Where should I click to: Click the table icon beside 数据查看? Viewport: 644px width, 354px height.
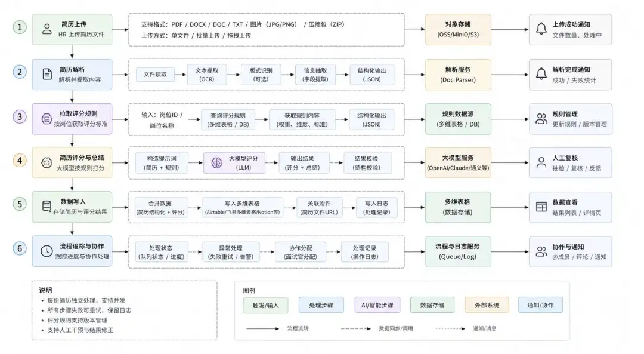coord(541,207)
